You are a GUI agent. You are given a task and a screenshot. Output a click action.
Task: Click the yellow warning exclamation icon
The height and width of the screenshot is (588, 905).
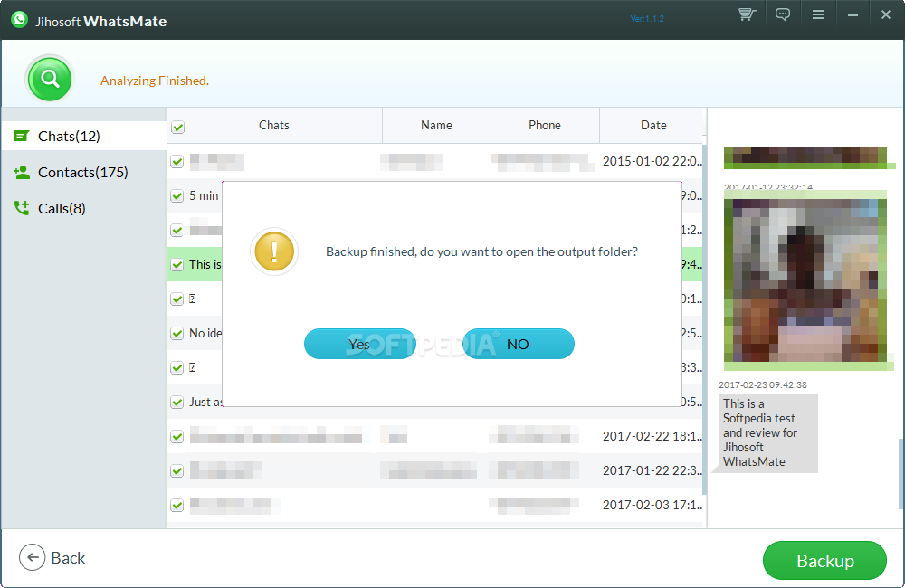pos(274,251)
